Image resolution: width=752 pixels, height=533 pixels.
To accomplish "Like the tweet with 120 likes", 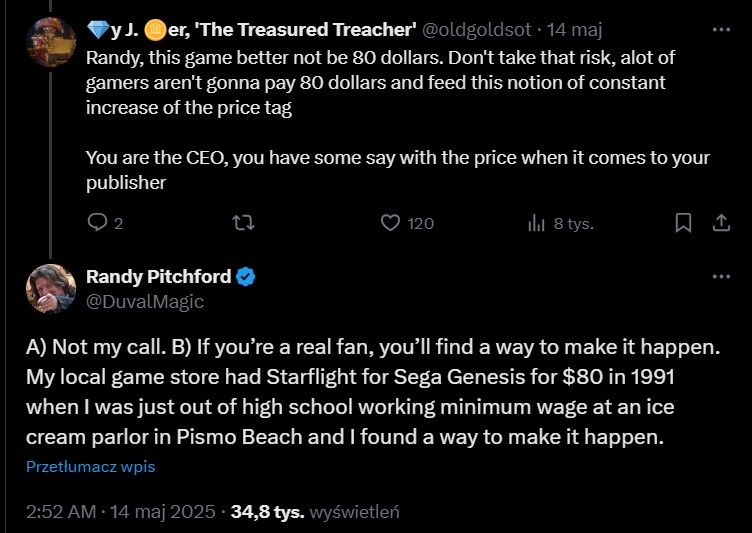I will pos(391,223).
